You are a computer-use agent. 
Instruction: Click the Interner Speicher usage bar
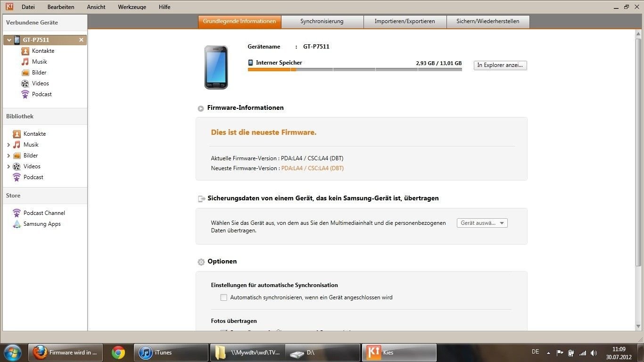[355, 69]
